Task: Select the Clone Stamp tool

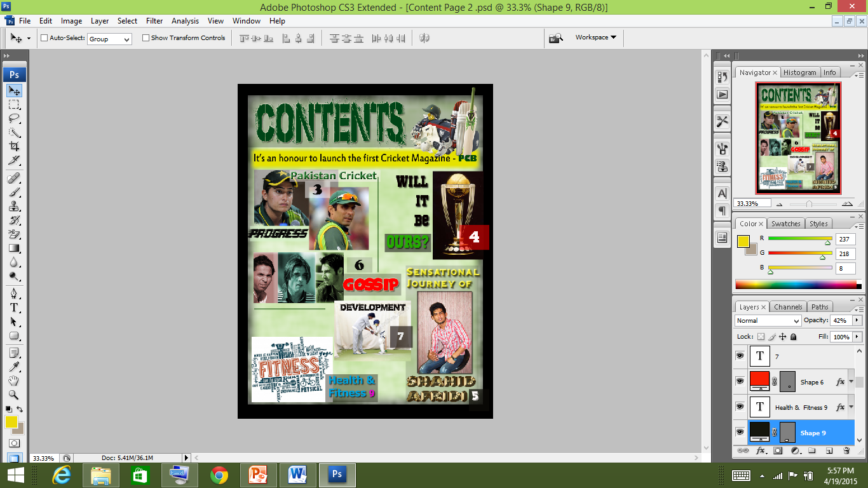Action: (14, 207)
